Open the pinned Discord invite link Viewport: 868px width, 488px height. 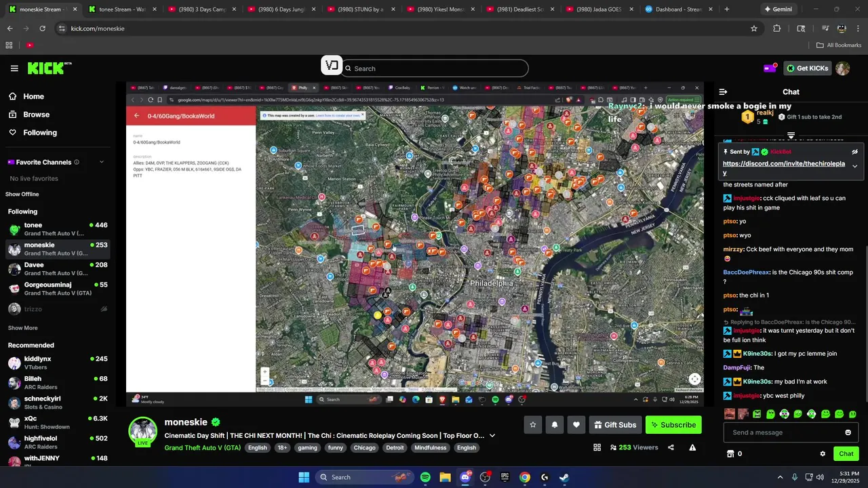tap(784, 168)
